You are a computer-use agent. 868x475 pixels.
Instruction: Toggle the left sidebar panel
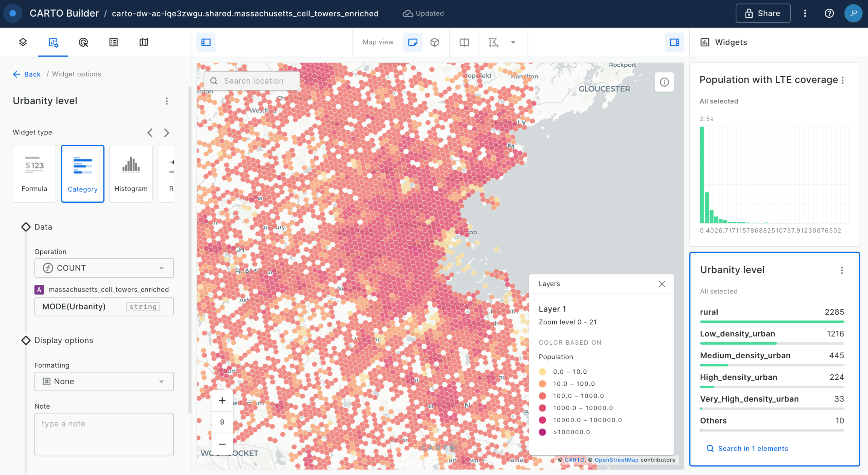click(x=206, y=42)
